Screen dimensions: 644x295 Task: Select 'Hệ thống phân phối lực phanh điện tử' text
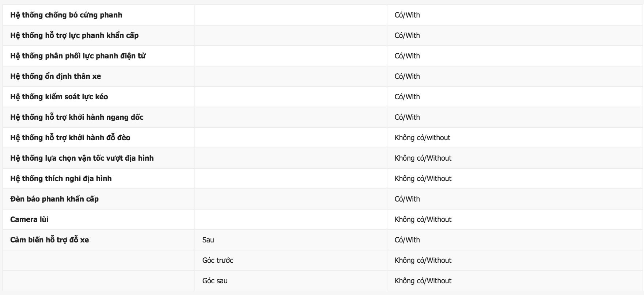(78, 56)
